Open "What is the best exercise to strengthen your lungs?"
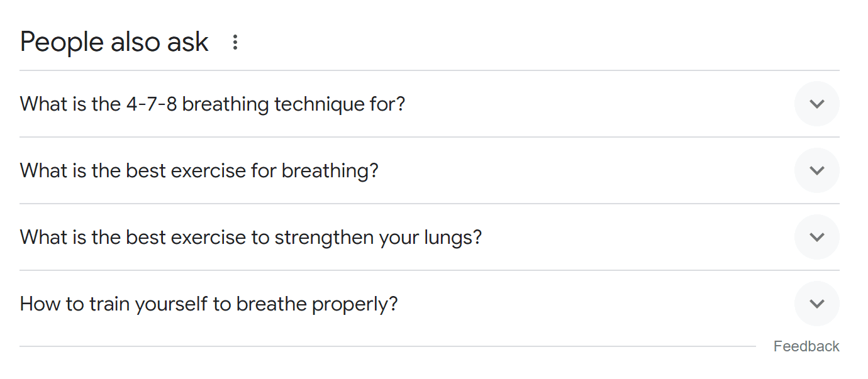This screenshot has height=379, width=868. point(251,237)
